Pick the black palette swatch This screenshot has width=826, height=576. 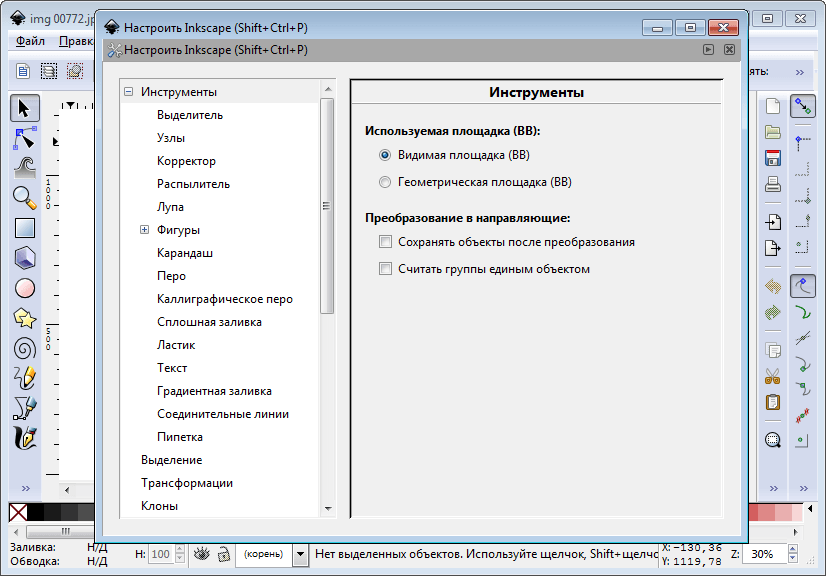tap(35, 512)
